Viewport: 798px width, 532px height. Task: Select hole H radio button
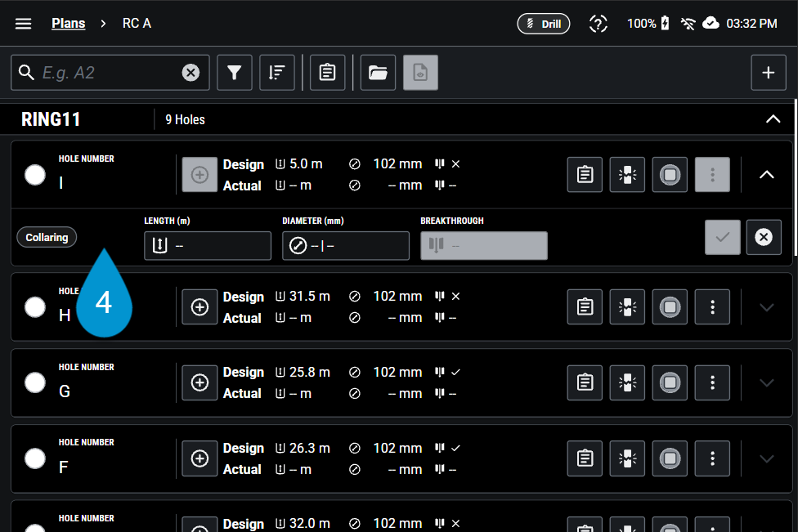(35, 307)
